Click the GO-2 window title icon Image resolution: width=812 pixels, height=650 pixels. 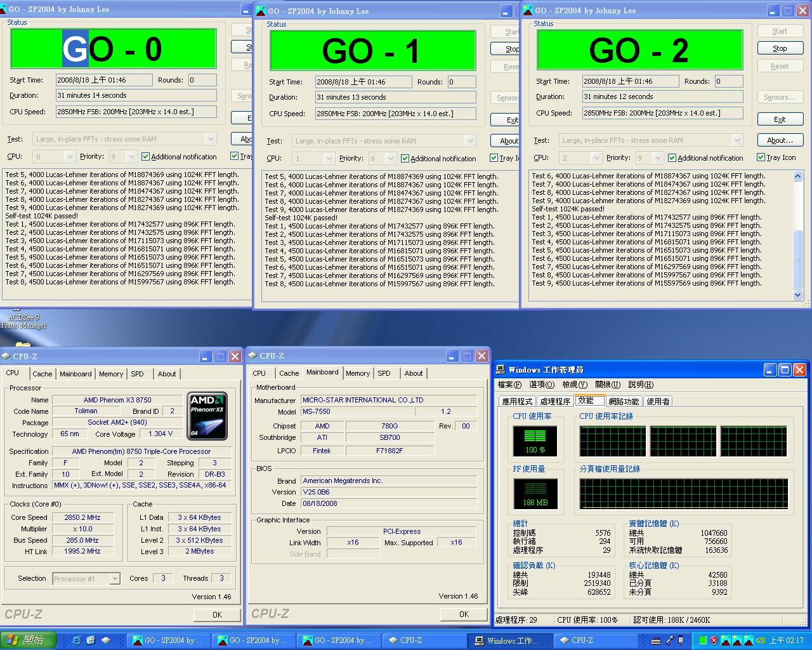click(527, 10)
